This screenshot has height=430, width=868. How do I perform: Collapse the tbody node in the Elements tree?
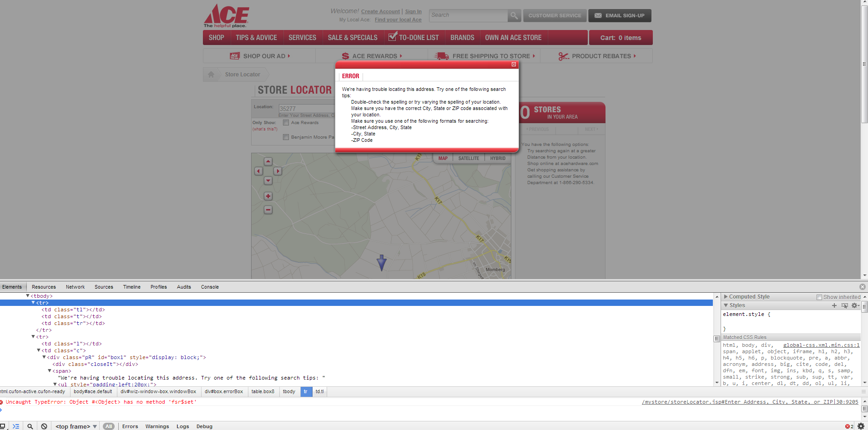click(28, 296)
